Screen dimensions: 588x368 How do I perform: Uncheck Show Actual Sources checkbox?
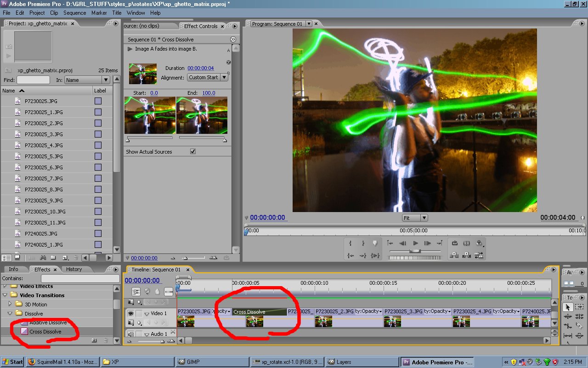click(193, 151)
